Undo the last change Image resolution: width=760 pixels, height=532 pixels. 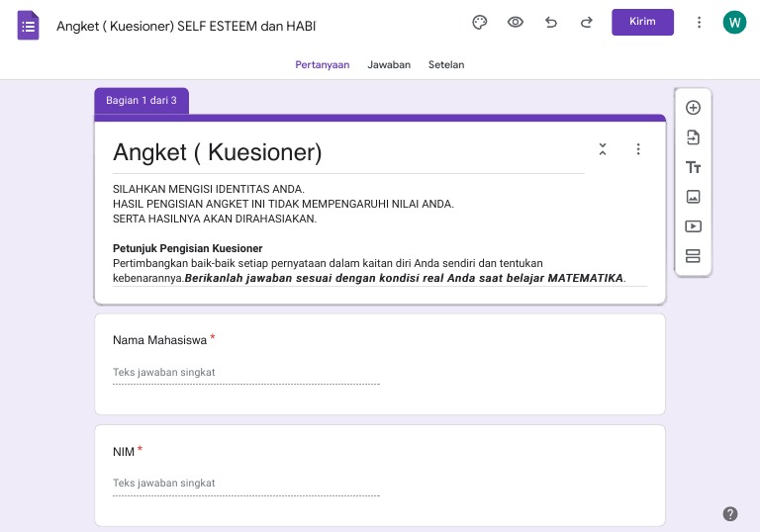[x=551, y=23]
